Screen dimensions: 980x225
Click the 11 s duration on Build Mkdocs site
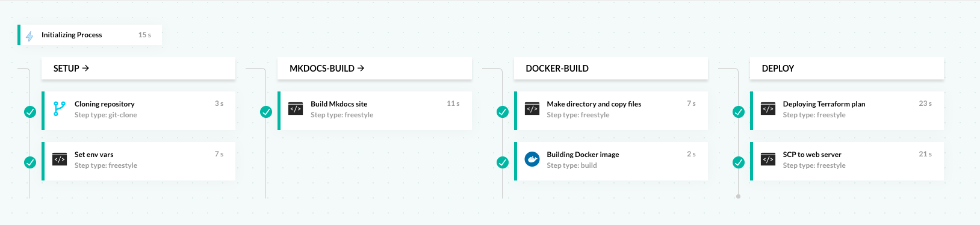453,103
